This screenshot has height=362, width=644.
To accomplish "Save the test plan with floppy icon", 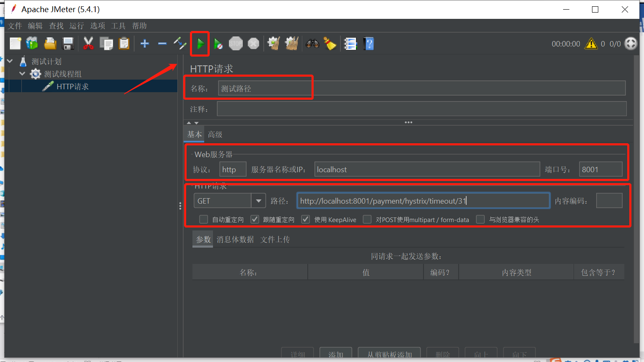I will (x=68, y=44).
